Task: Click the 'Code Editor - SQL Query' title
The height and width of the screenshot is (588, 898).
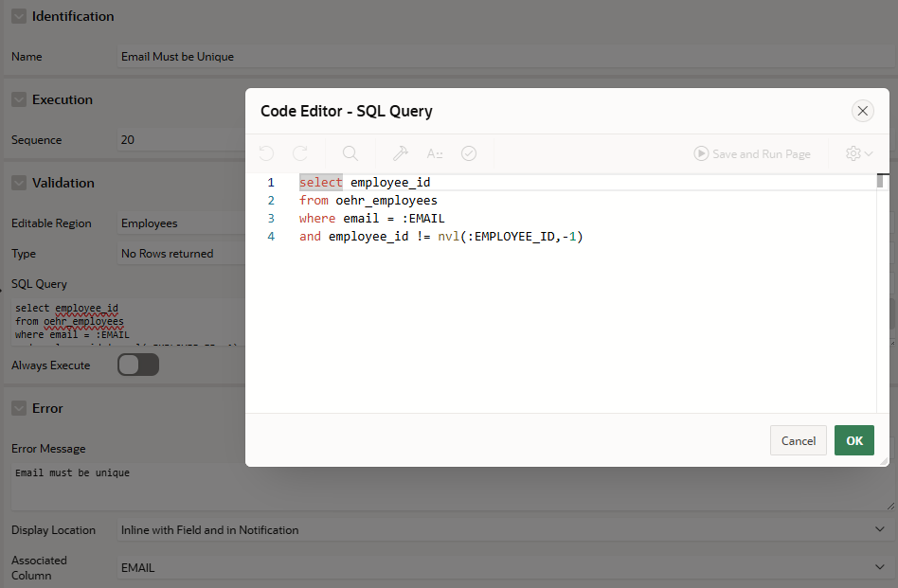Action: [347, 111]
